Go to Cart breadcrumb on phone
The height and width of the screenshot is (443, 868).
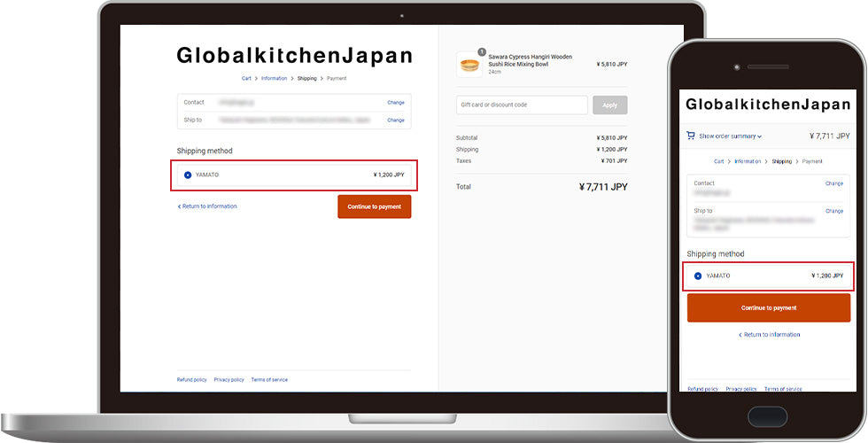718,161
